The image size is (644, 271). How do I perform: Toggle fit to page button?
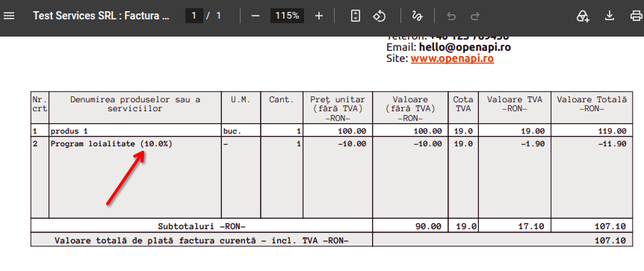tap(356, 16)
